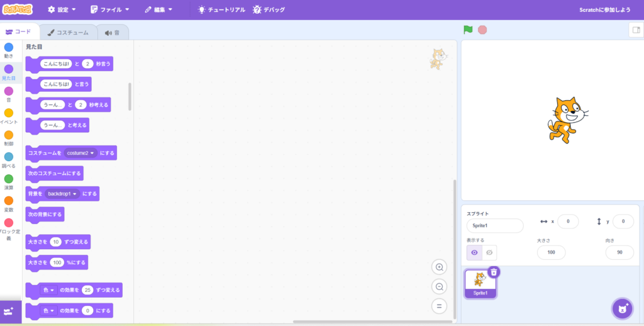Click value 0 in 色の効果 にする block
The image size is (644, 326).
pos(87,310)
